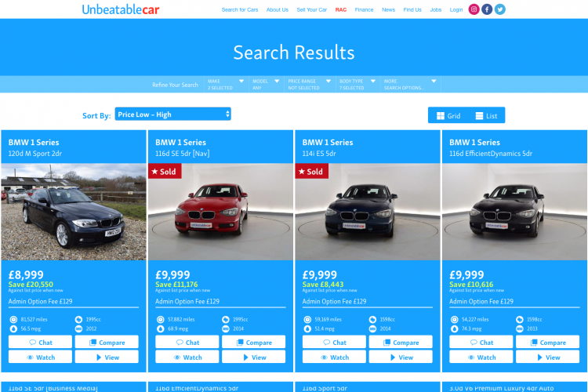Chat about the 116d EfficientDynamics 5dr
The width and height of the screenshot is (588, 392).
[481, 342]
